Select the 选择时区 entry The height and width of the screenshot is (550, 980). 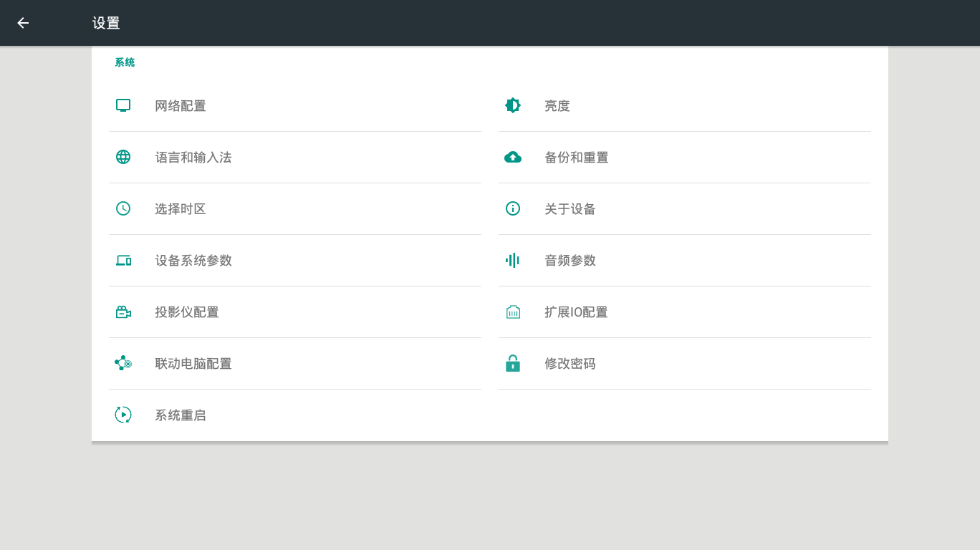click(181, 209)
